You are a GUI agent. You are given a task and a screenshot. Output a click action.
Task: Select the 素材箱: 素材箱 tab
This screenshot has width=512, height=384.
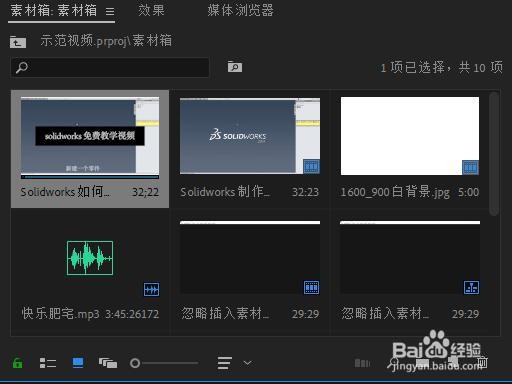(54, 11)
